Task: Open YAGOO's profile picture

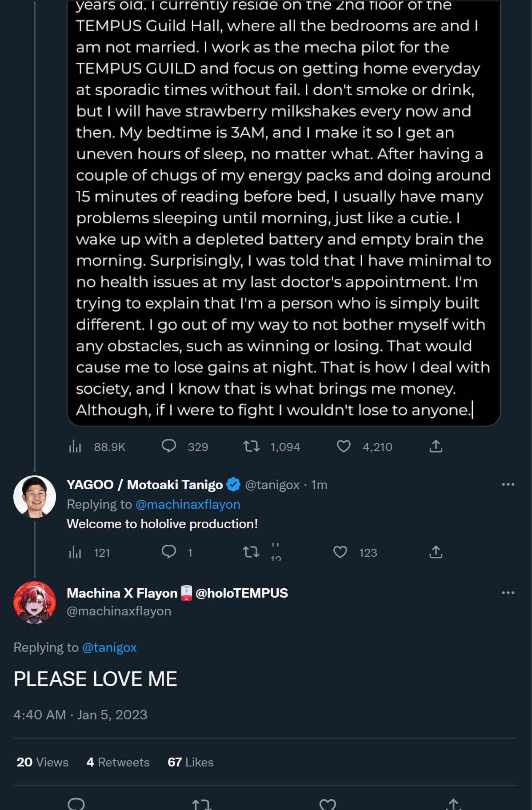Action: coord(35,497)
